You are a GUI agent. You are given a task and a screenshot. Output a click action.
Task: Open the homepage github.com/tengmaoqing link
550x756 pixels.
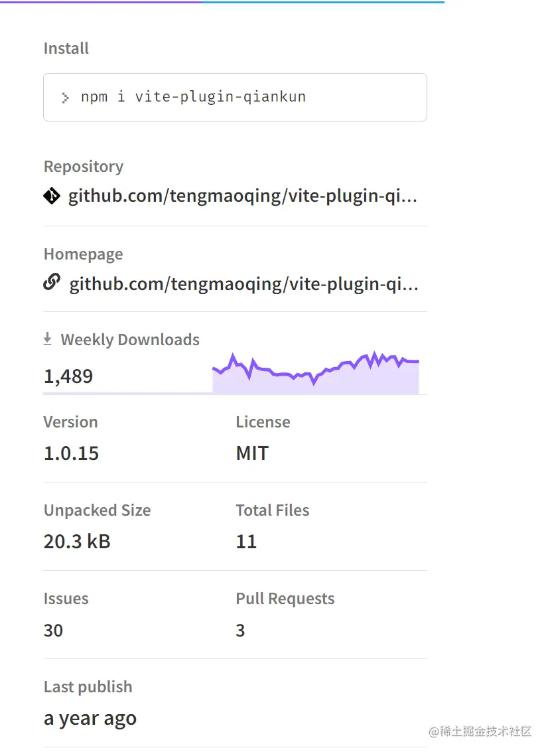click(244, 284)
